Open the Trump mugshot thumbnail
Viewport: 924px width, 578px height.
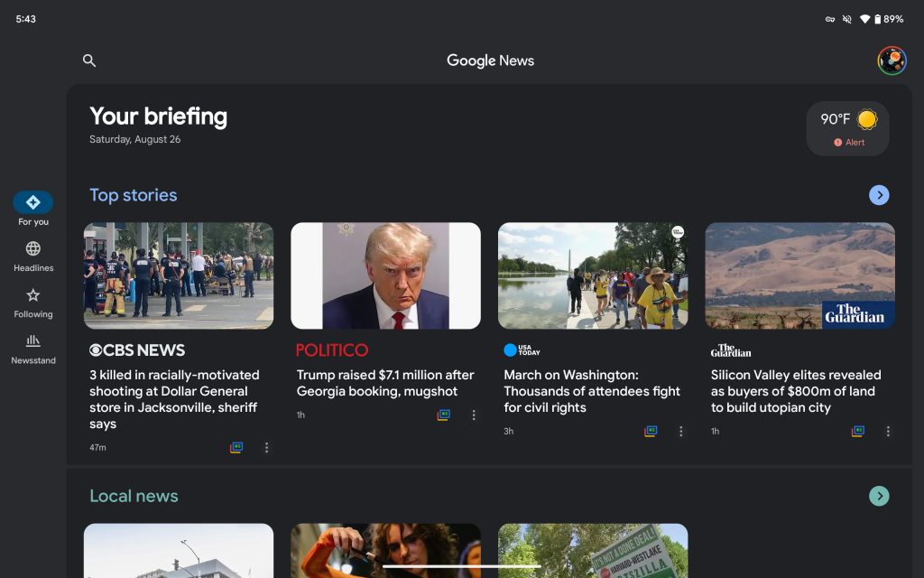(x=385, y=275)
